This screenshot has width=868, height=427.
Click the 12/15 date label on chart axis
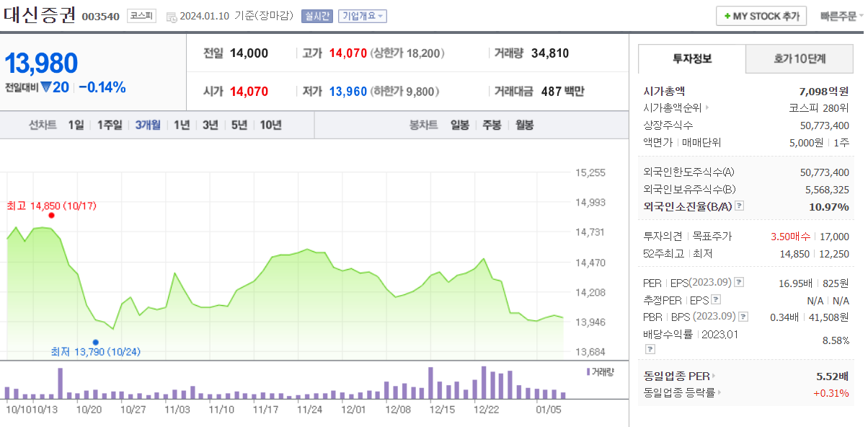442,409
